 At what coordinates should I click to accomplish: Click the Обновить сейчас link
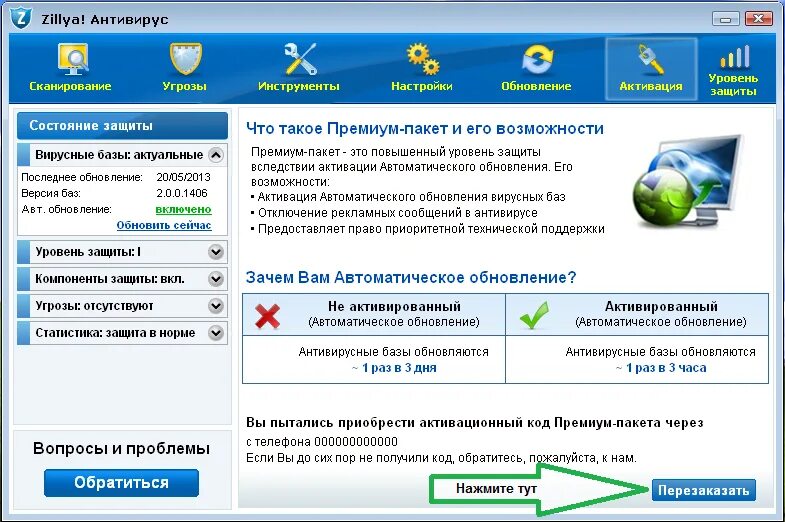tap(164, 225)
